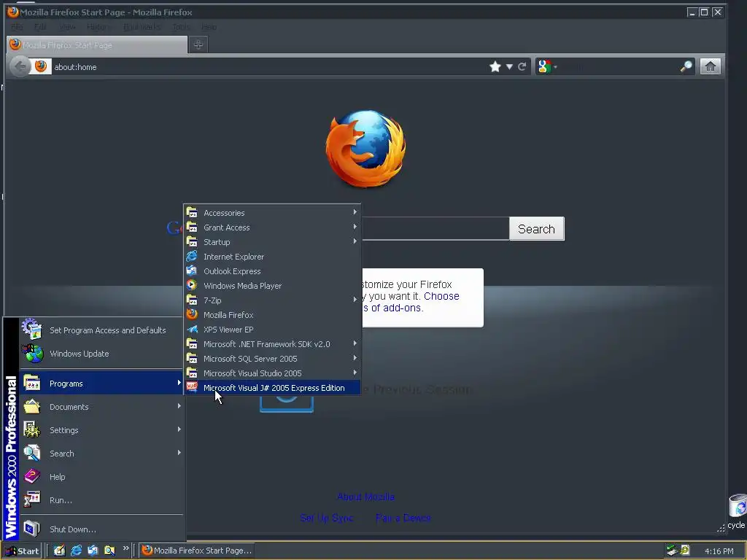Click the about:home address bar
Viewport: 747px width, 560px height.
coord(267,66)
